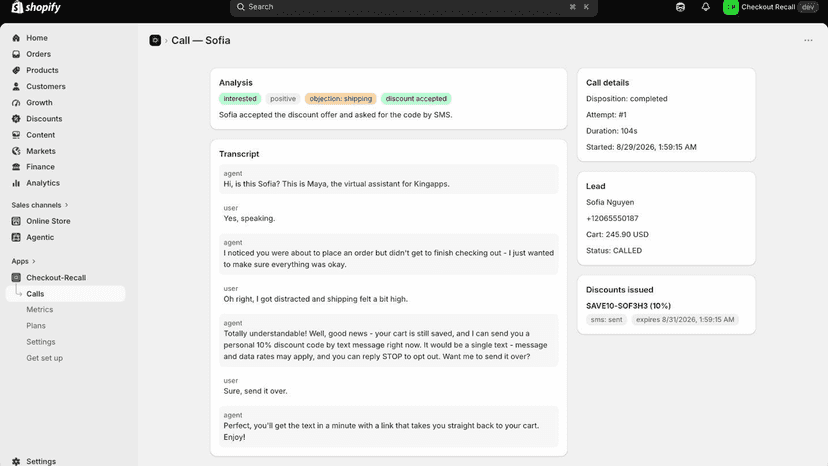Click the Products tag icon
Viewport: 828px width, 466px height.
point(16,70)
